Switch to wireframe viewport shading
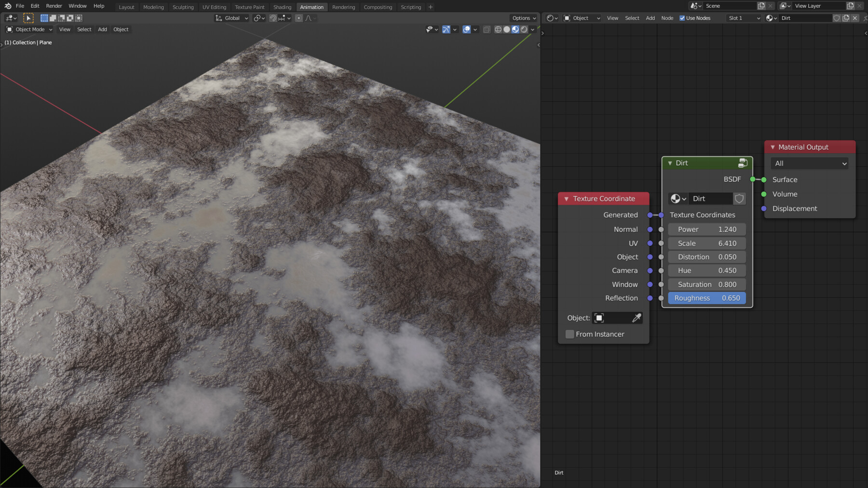 coord(498,29)
